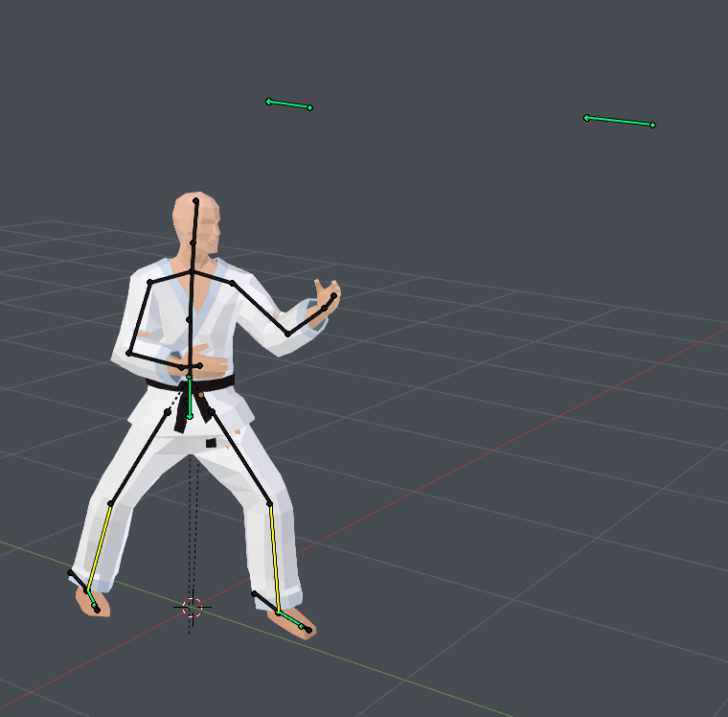Select the hand bone resting at the waist
Screen dimensions: 728x717
point(191,366)
